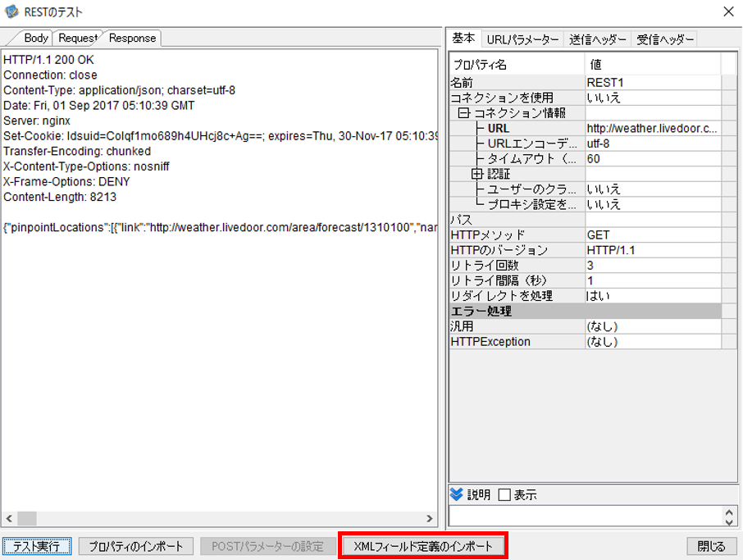Select the HTTPのバージョン value HTTP/1.1
The width and height of the screenshot is (743, 560).
click(x=653, y=250)
